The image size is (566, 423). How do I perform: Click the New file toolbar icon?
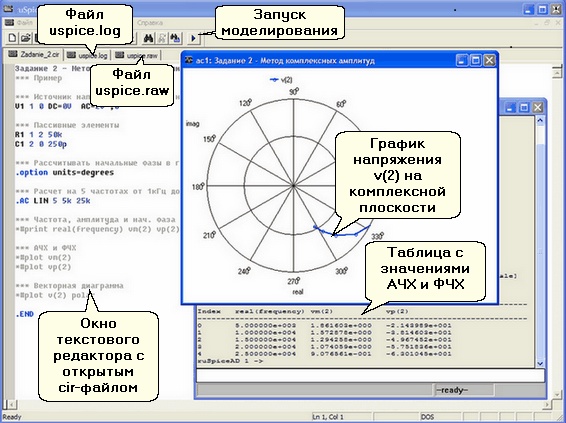(x=12, y=38)
